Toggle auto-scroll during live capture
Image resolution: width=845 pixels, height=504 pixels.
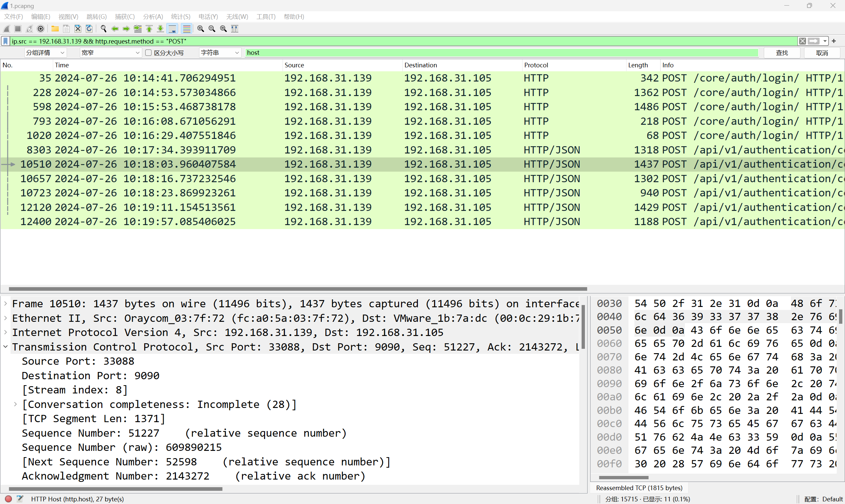pos(173,29)
